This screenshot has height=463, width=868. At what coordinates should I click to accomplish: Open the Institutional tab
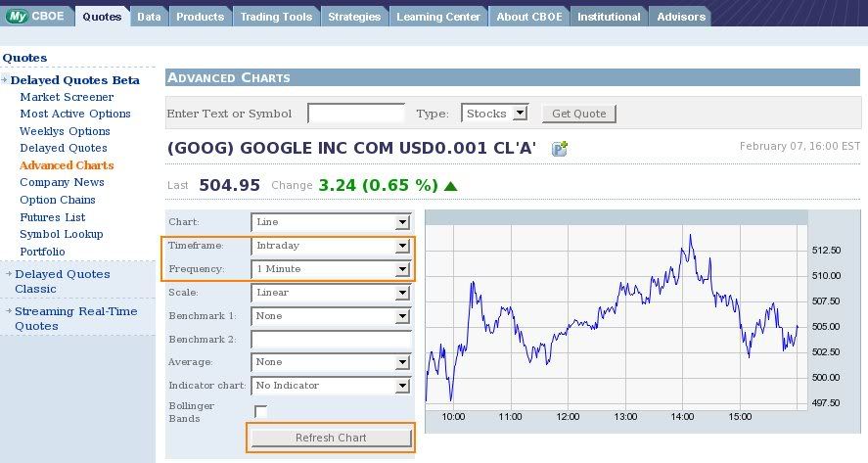609,17
